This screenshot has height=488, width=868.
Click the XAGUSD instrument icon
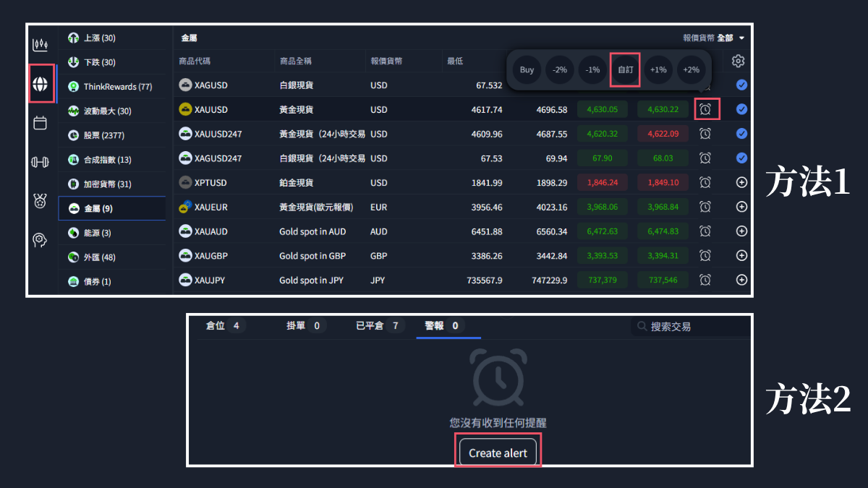[185, 85]
